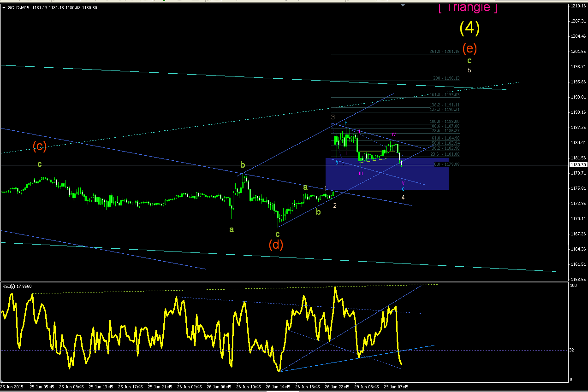Select the white 3 wave label
This screenshot has height=392, width=588.
(333, 117)
